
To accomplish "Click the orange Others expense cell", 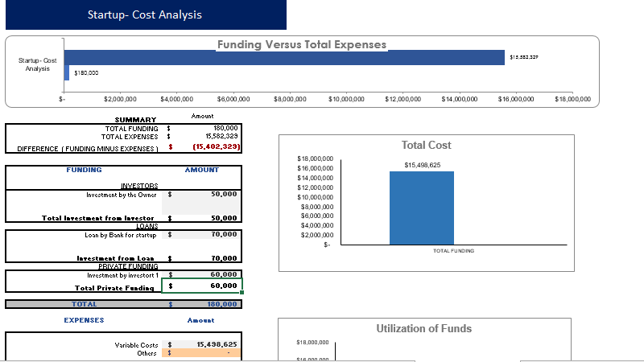I will [206, 353].
